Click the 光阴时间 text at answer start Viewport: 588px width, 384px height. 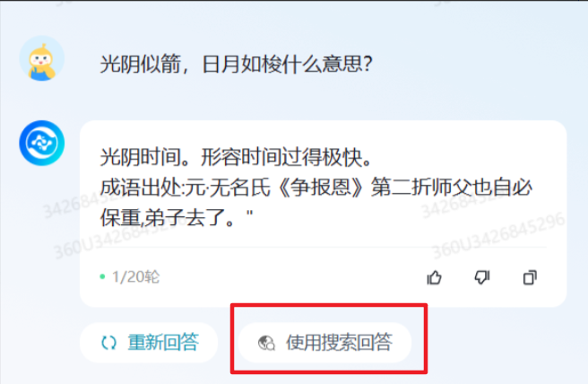[141, 157]
